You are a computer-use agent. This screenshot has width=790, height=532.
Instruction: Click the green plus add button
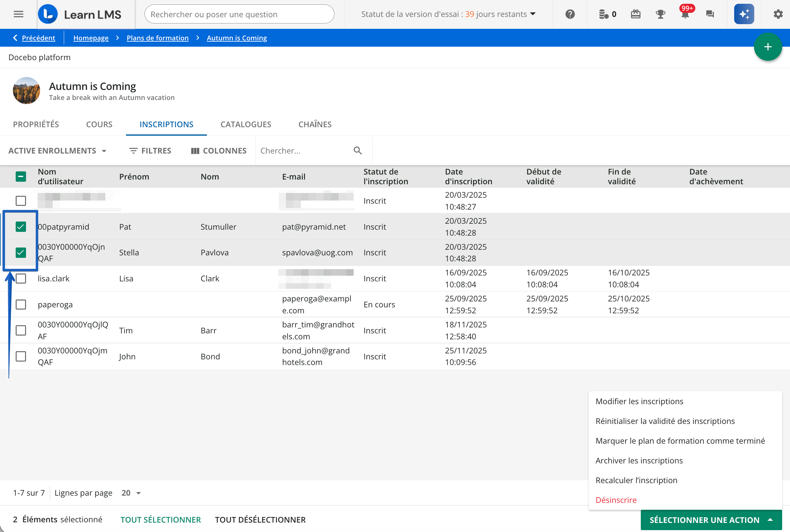[768, 47]
